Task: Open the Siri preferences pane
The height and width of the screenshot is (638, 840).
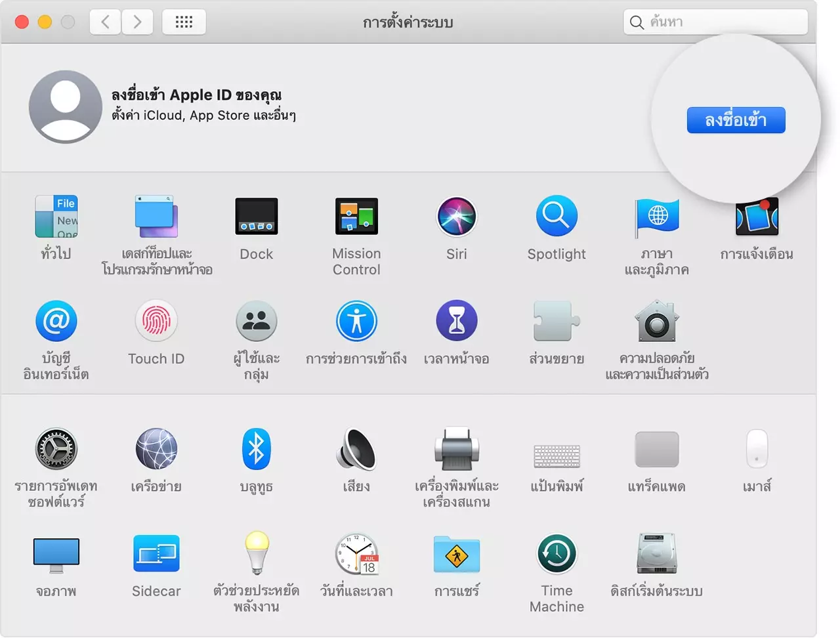Action: click(x=457, y=217)
